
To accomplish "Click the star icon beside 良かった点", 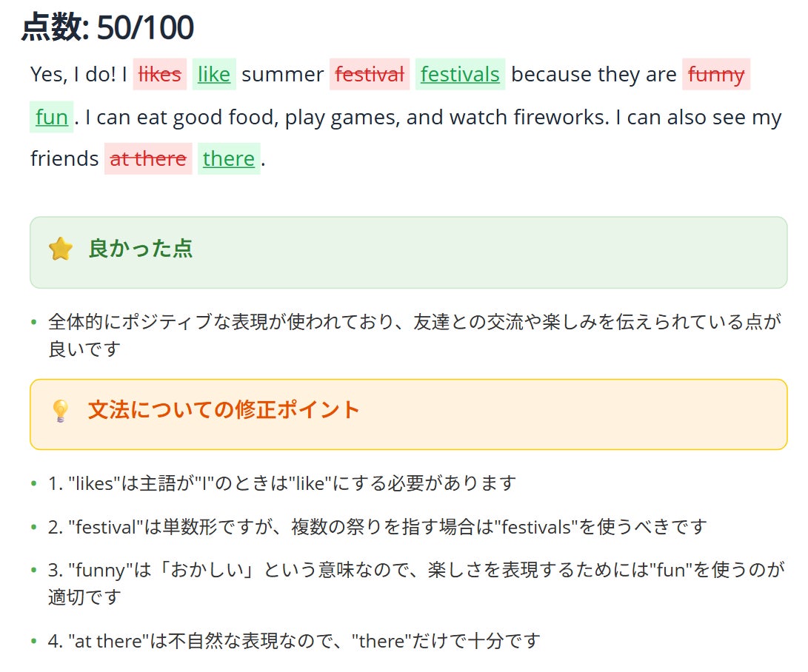I will pos(61,249).
